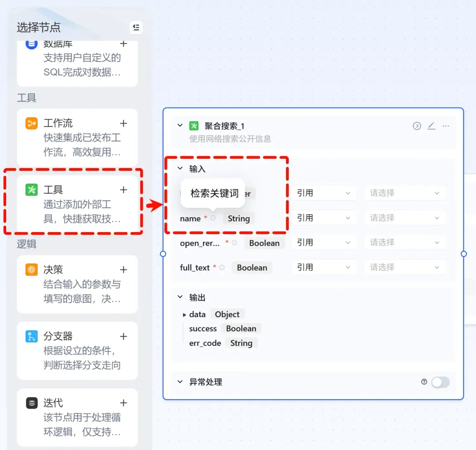Open the more options menu of 聚合搜索_1
This screenshot has width=476, height=450.
click(x=446, y=126)
